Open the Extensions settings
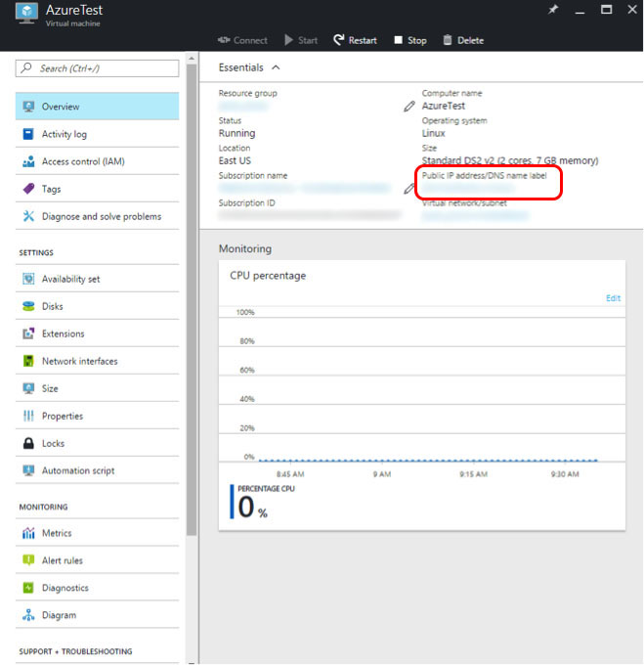The height and width of the screenshot is (665, 644). pos(97,333)
